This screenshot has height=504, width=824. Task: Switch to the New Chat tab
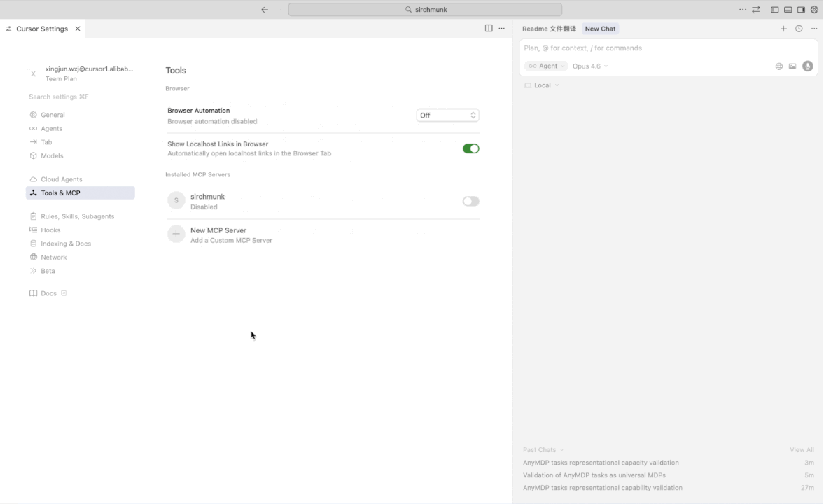tap(600, 29)
